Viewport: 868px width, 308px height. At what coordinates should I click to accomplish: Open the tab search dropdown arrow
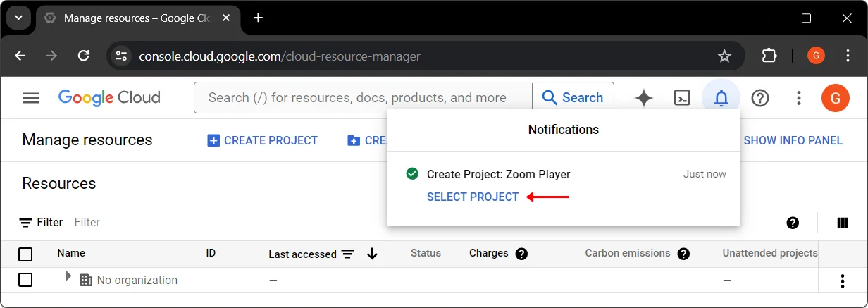pyautogui.click(x=18, y=18)
